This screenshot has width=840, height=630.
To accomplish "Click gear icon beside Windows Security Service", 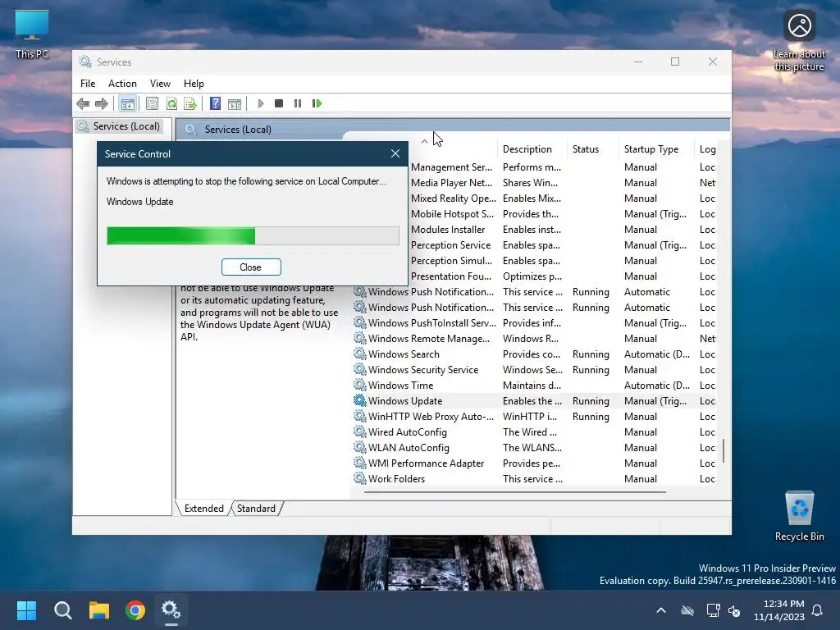I will [x=360, y=369].
